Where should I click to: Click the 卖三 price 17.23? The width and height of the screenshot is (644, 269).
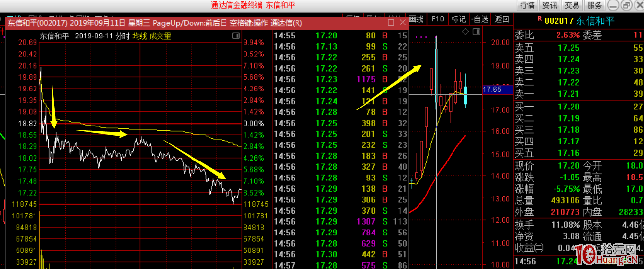coord(569,71)
